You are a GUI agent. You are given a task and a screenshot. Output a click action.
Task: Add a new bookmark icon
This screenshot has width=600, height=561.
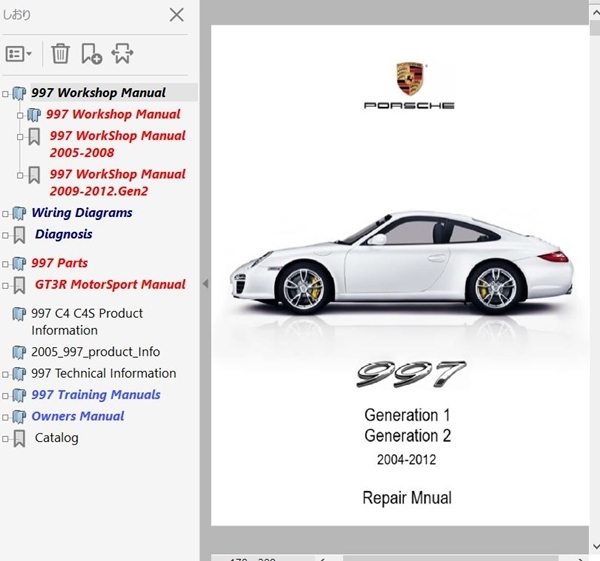pos(91,54)
